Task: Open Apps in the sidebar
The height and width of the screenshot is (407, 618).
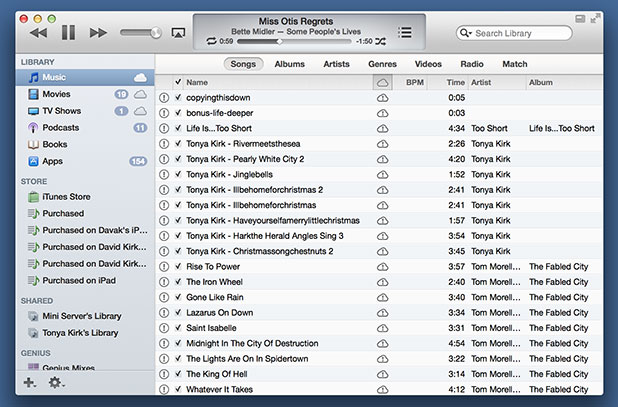Action: pos(85,161)
